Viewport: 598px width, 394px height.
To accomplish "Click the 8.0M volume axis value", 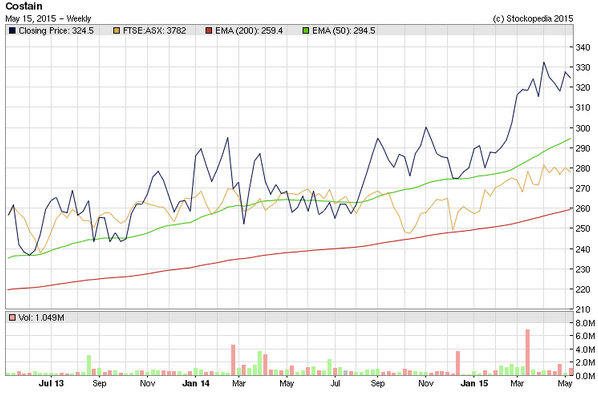I will tap(586, 323).
